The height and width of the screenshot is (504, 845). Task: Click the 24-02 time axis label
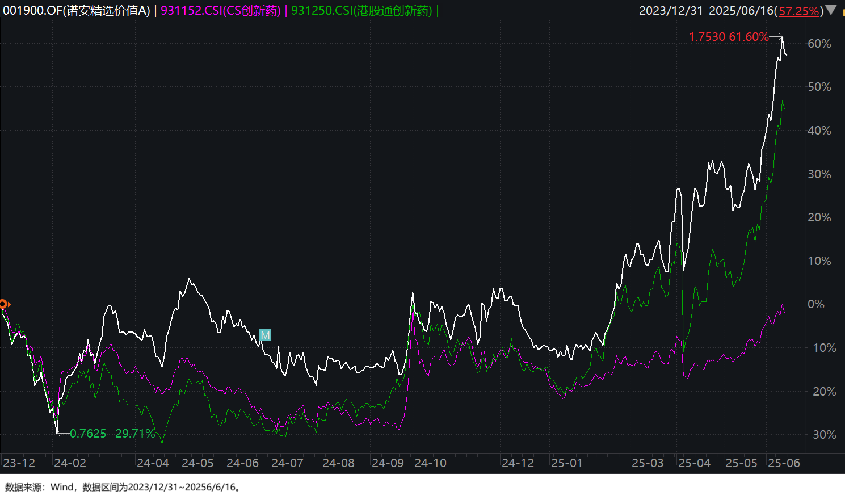(70, 463)
